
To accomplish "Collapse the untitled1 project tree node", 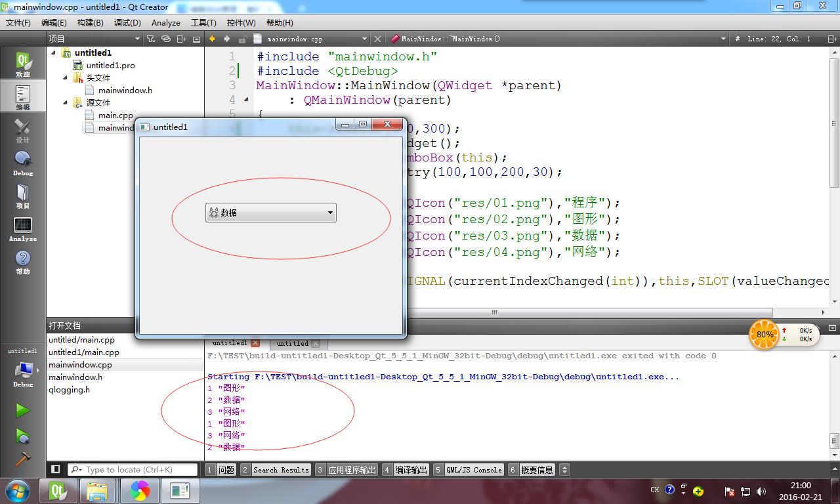I will (54, 52).
